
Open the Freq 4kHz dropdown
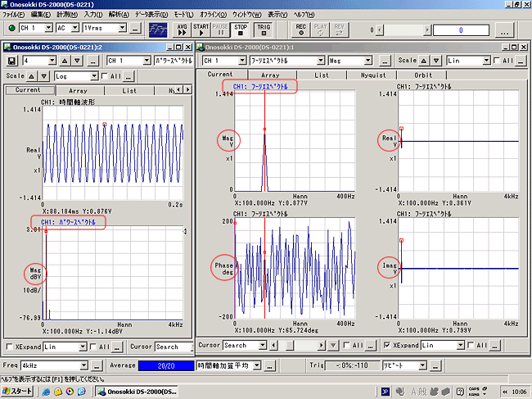[x=83, y=365]
